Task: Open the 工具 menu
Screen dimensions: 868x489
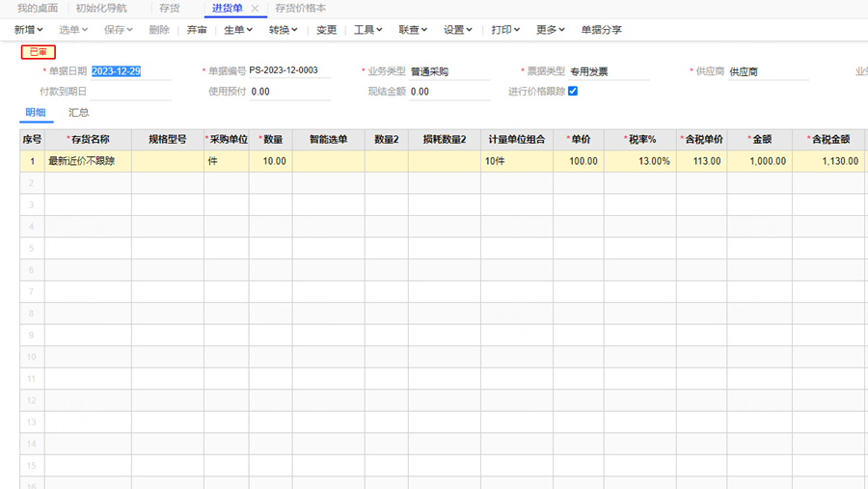Action: pyautogui.click(x=368, y=30)
